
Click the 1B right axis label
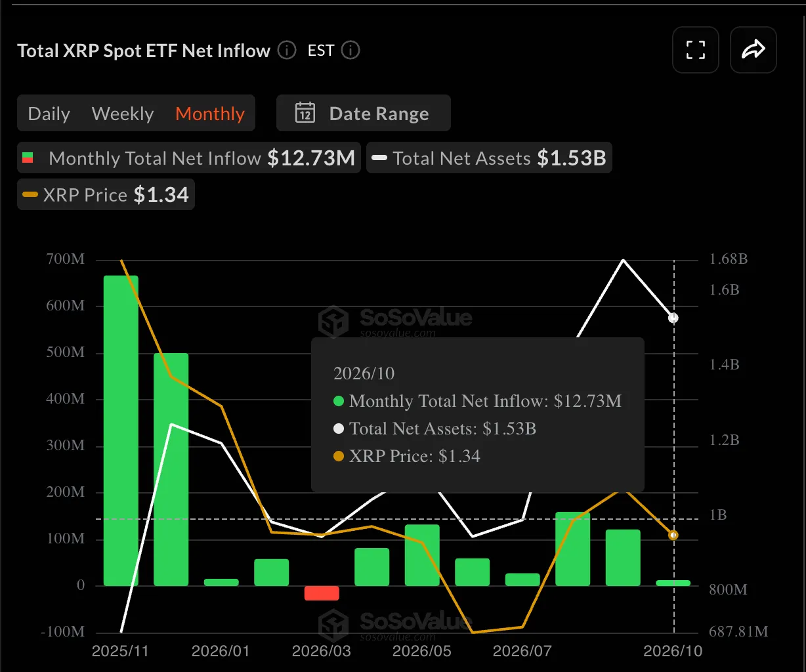[x=718, y=515]
